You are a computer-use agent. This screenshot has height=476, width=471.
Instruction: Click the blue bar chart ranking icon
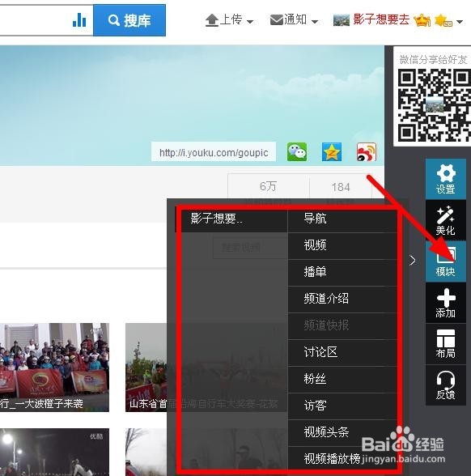(79, 20)
